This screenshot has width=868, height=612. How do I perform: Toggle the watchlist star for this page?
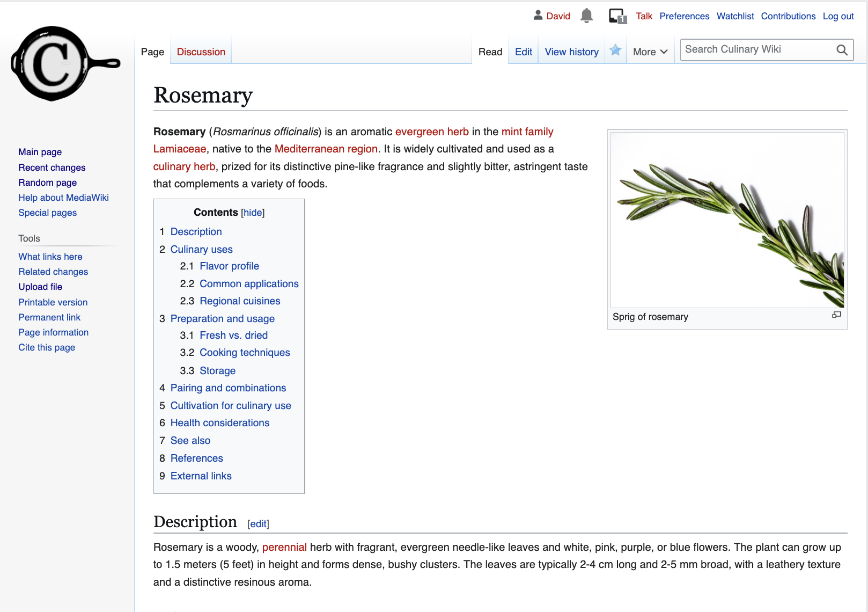point(615,50)
